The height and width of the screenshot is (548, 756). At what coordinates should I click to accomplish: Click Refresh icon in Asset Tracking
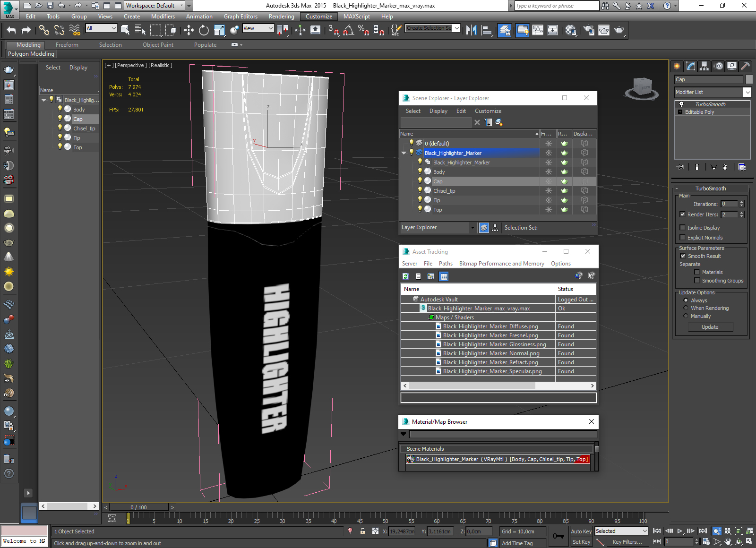[405, 276]
